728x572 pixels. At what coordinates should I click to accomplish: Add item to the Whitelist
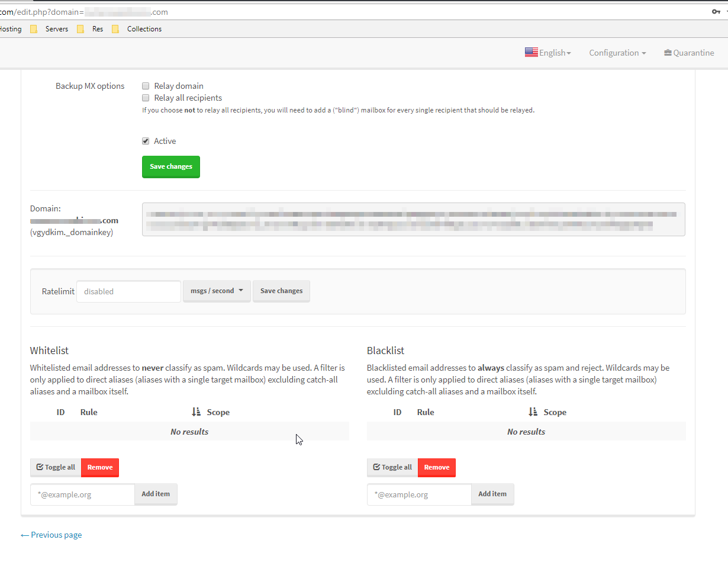point(156,494)
